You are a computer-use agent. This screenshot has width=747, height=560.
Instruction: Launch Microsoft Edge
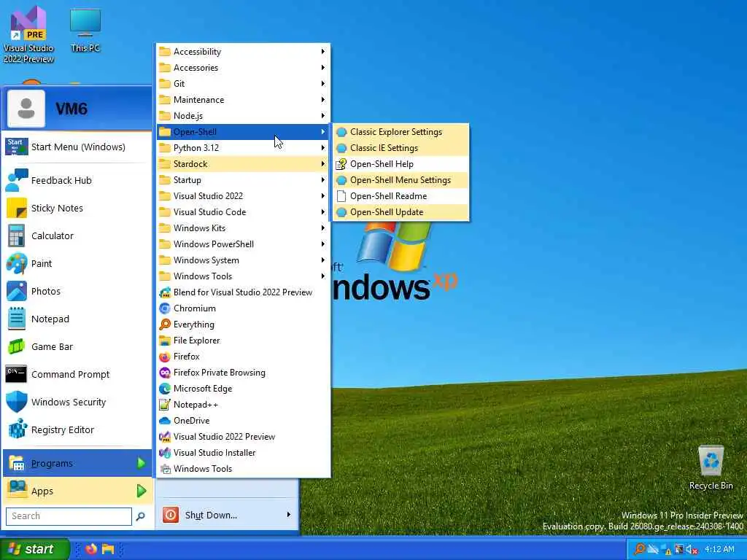tap(244, 389)
